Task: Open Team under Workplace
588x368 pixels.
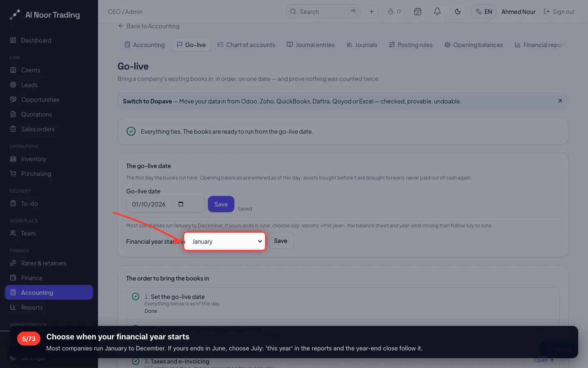Action: click(49, 233)
